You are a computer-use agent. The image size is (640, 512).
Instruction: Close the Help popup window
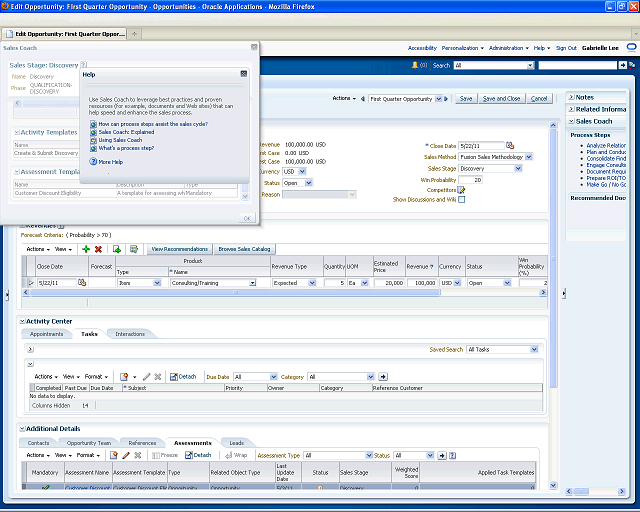click(244, 74)
